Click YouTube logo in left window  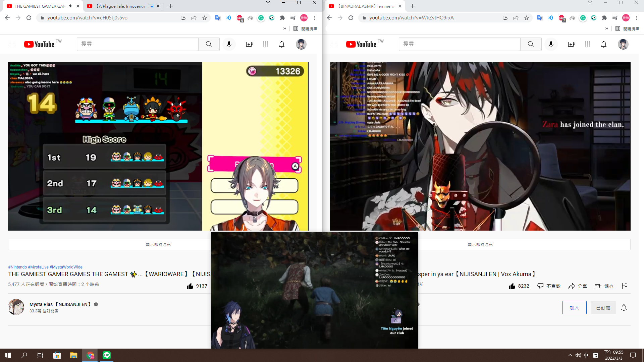click(39, 44)
